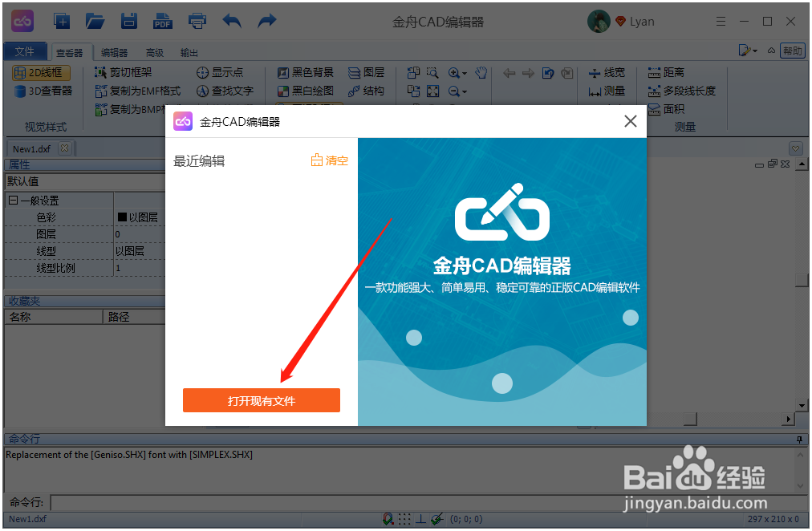The height and width of the screenshot is (531, 812).
Task: Click the 色彩 color swatch value
Action: point(139,217)
